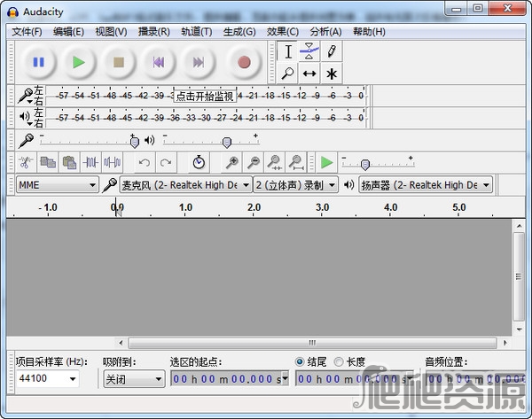Open the Analyze (分析) menu
The width and height of the screenshot is (532, 419).
pos(325,32)
